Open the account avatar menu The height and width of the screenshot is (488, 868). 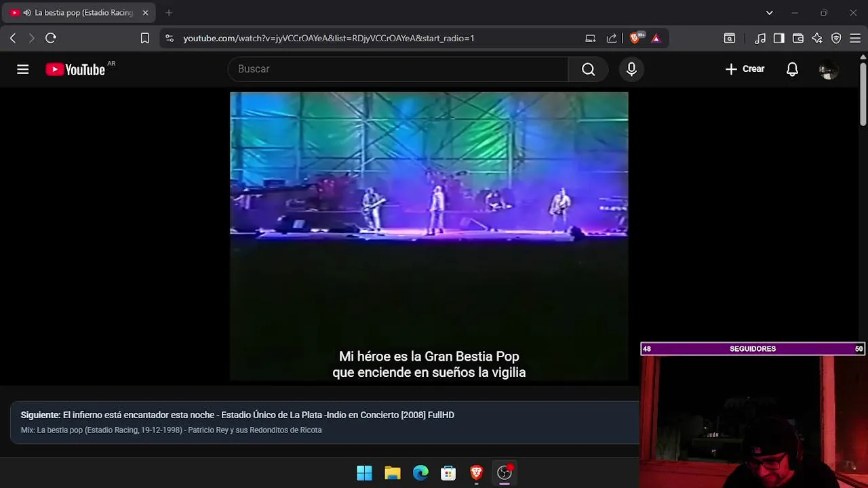[x=828, y=69]
